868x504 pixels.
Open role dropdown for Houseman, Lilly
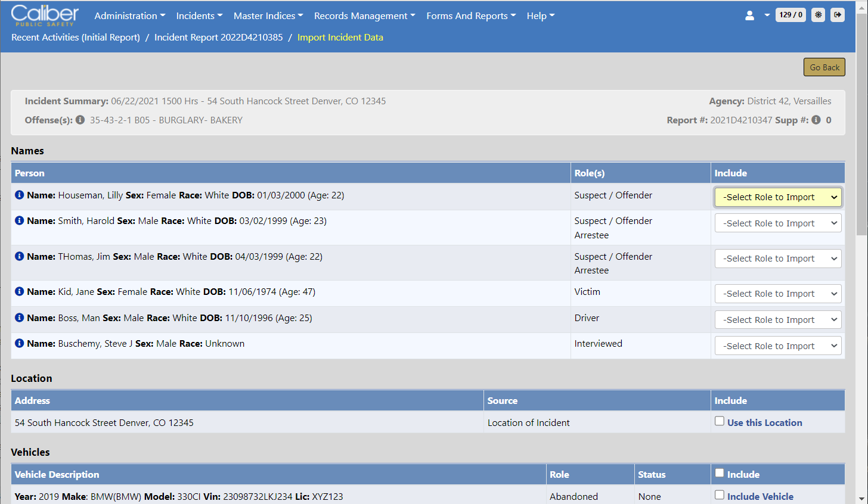pyautogui.click(x=777, y=197)
